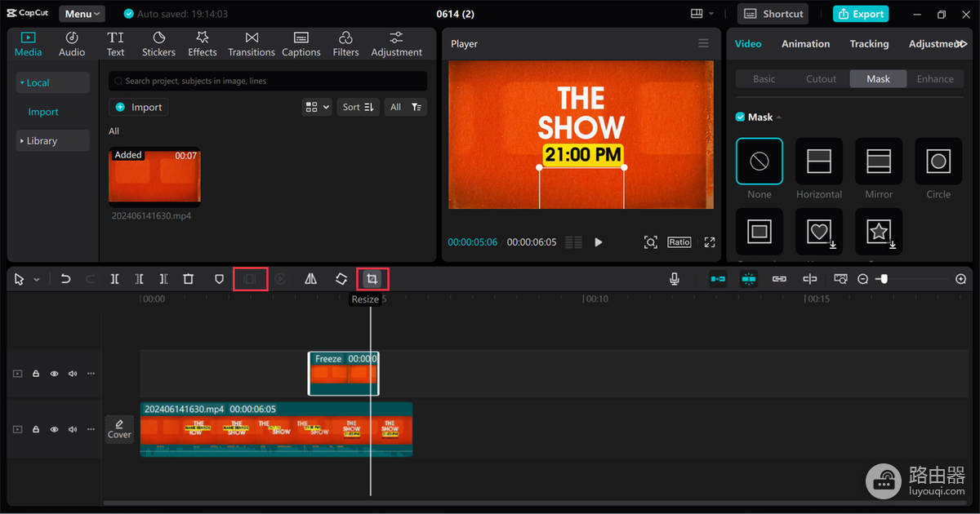Delete the selected clip with trash icon

click(189, 279)
